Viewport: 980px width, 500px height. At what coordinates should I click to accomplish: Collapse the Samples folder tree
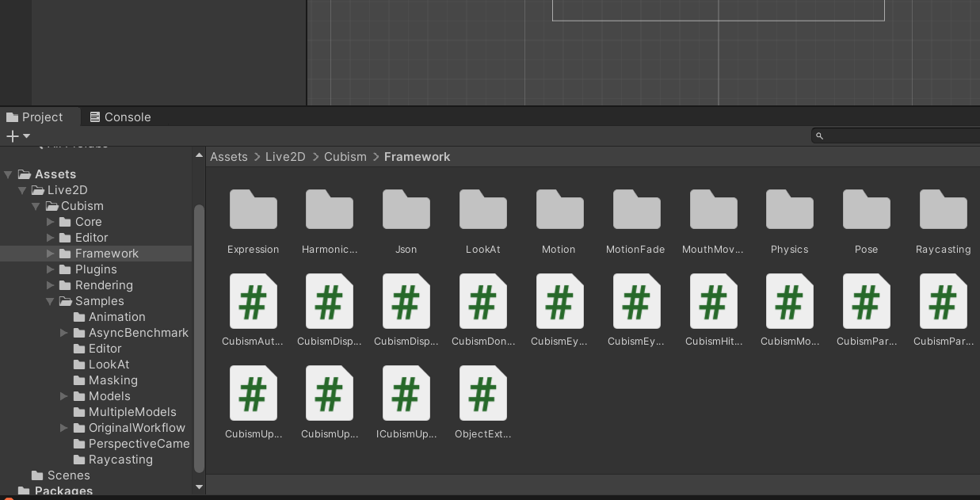point(51,301)
